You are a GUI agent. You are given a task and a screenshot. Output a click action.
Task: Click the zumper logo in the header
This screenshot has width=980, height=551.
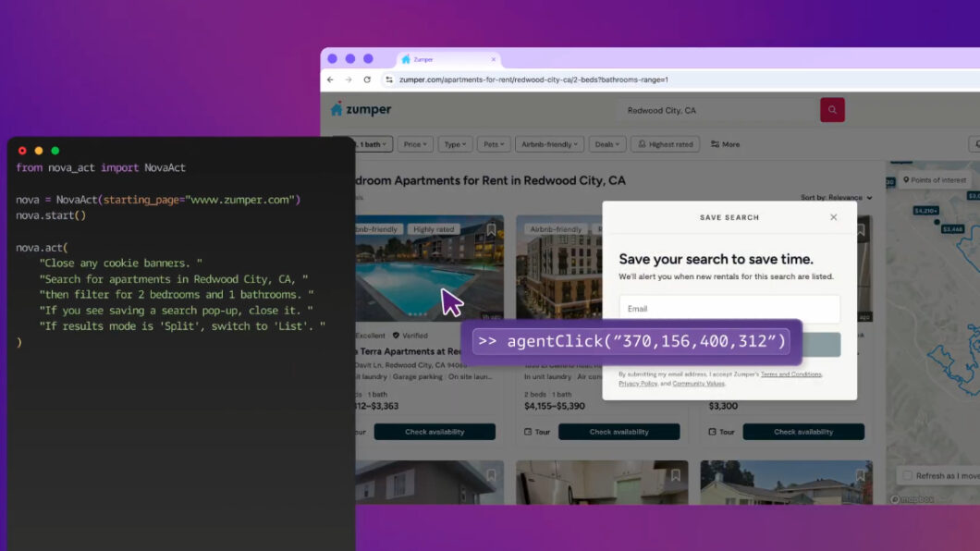tap(361, 109)
